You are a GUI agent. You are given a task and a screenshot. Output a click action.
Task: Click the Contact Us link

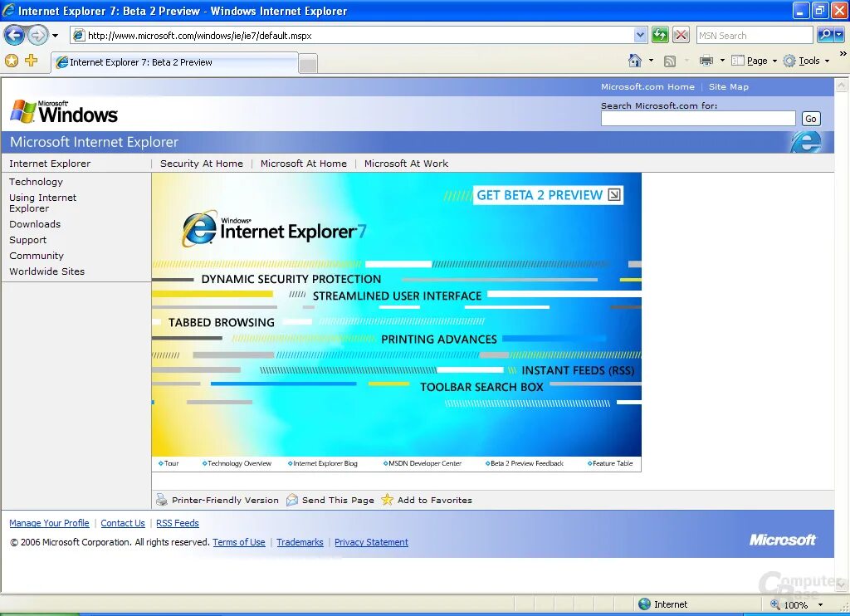click(x=123, y=523)
